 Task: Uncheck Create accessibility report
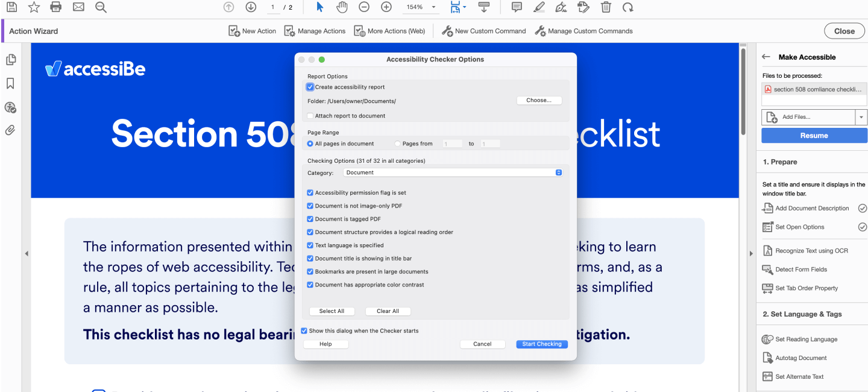point(310,87)
